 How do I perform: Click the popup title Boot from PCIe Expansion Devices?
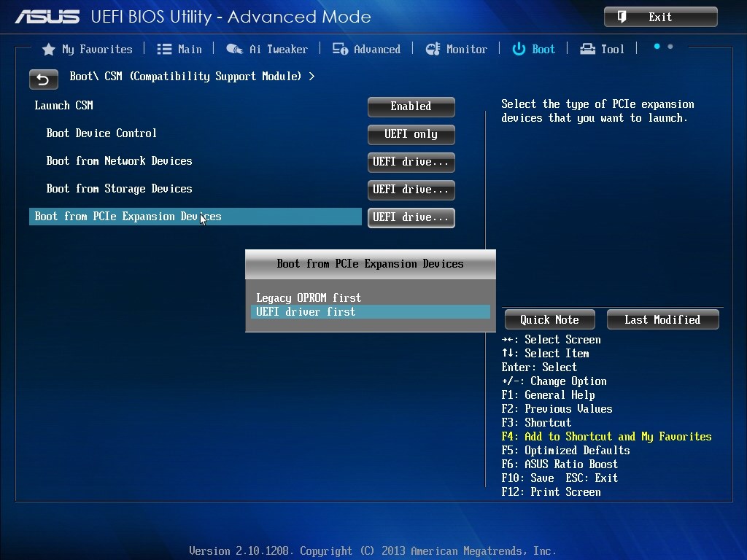pyautogui.click(x=370, y=264)
